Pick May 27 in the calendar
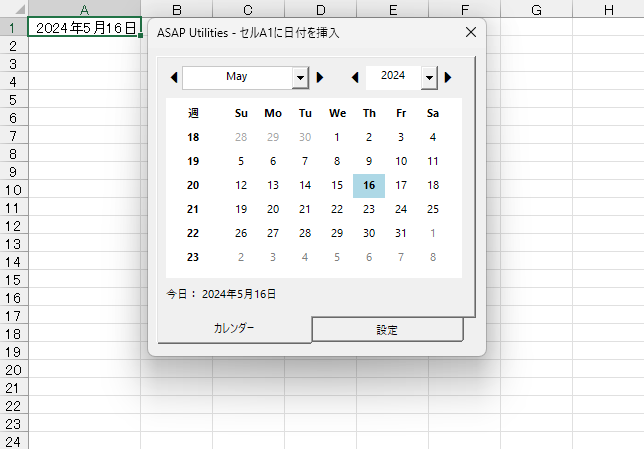The width and height of the screenshot is (644, 449). click(273, 233)
